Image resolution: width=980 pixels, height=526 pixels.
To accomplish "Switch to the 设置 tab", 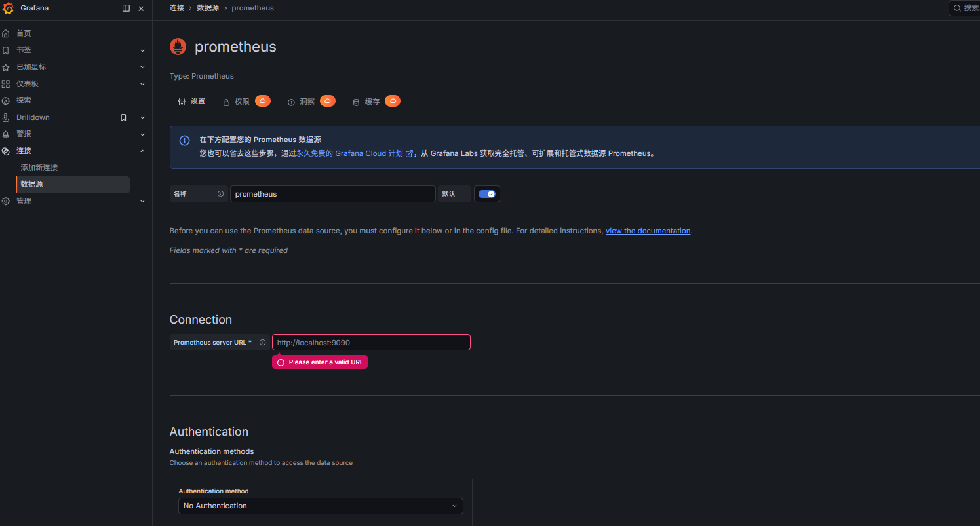I will click(191, 102).
